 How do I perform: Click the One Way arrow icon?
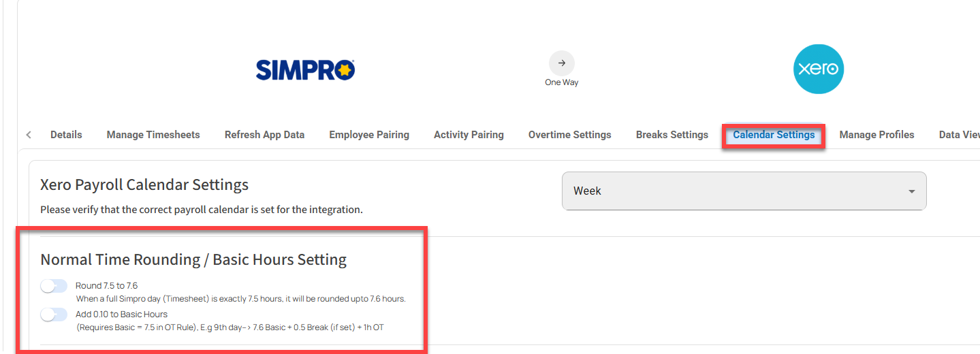tap(562, 63)
